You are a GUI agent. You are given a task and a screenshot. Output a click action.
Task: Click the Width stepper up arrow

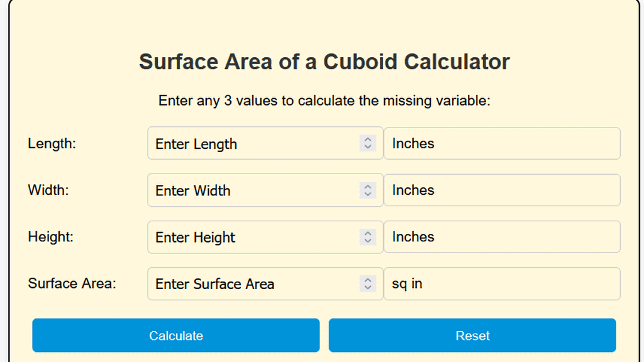(x=367, y=187)
